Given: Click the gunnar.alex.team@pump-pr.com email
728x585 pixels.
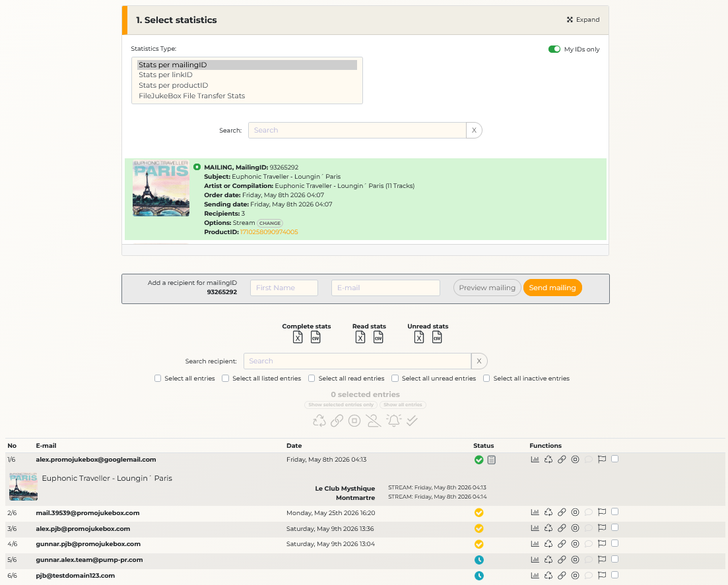Looking at the screenshot, I should 89,560.
